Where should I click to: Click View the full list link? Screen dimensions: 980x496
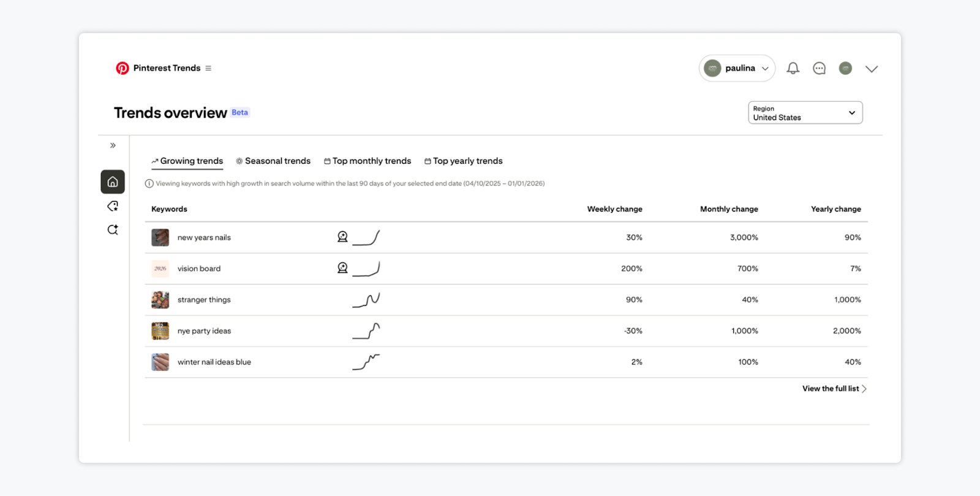point(834,389)
